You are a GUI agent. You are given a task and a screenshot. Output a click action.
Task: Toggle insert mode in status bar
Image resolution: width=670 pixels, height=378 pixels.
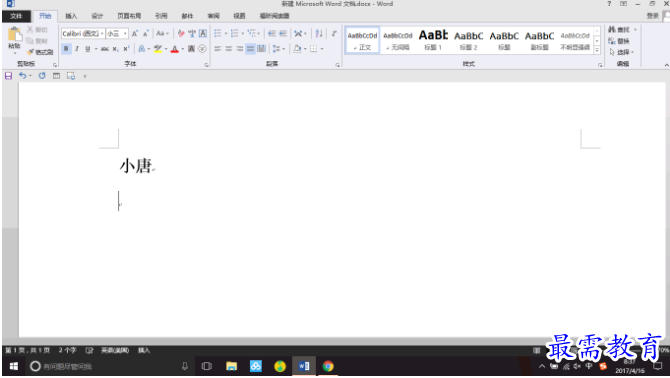[x=144, y=350]
